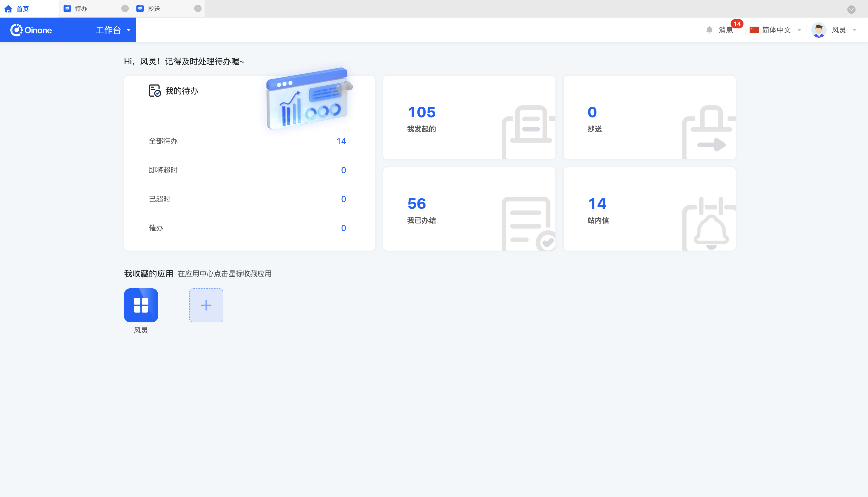Close the 抄送 tab
The image size is (868, 497).
198,9
